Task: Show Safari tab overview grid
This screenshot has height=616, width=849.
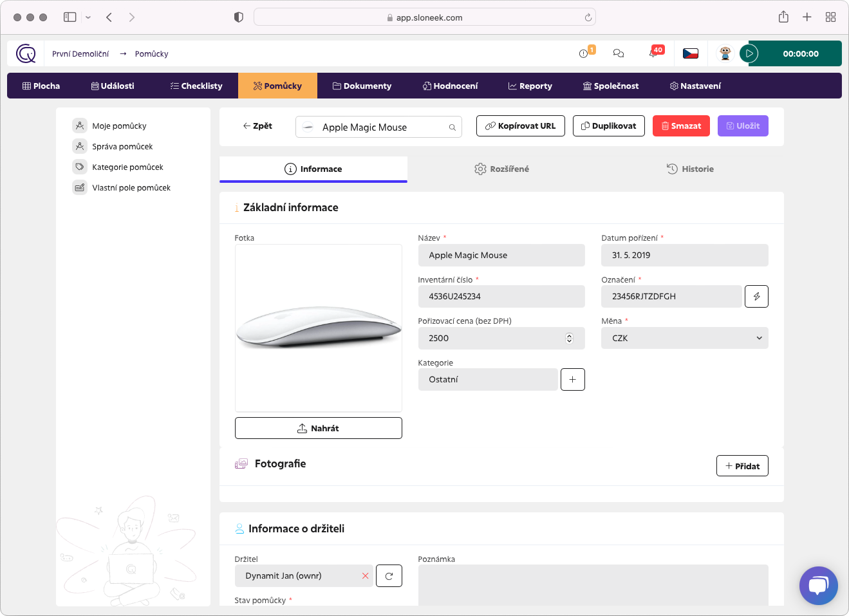Action: (831, 17)
